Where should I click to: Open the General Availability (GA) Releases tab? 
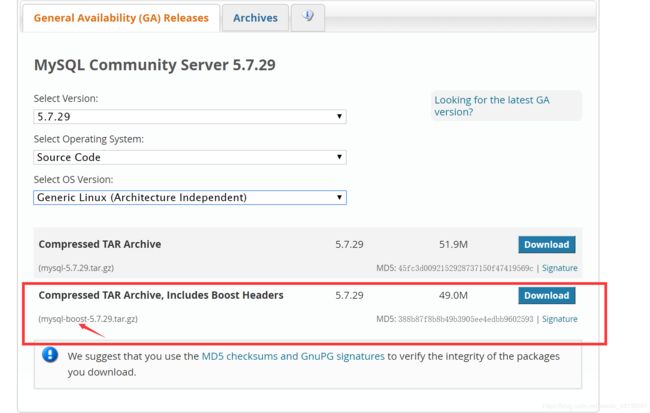click(x=121, y=18)
